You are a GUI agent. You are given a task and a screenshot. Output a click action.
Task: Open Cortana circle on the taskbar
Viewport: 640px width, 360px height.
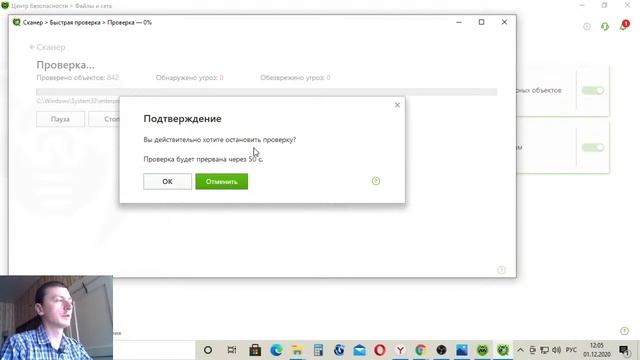[x=208, y=350]
